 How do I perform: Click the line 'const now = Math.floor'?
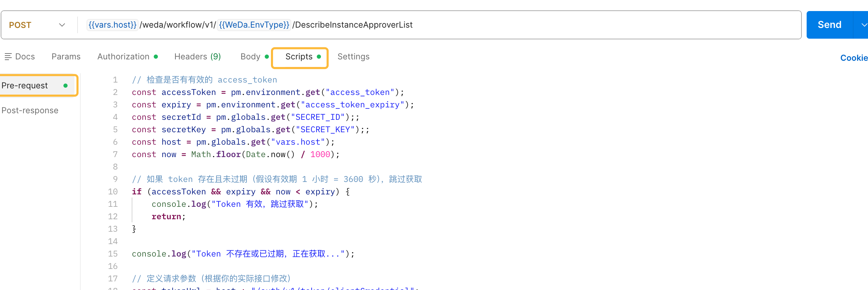[x=236, y=154]
